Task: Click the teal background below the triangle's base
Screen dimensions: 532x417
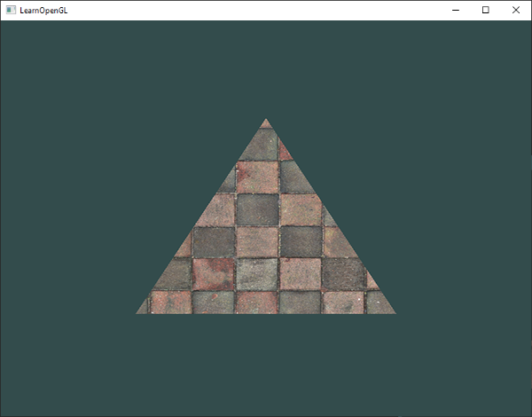Action: tap(266, 365)
